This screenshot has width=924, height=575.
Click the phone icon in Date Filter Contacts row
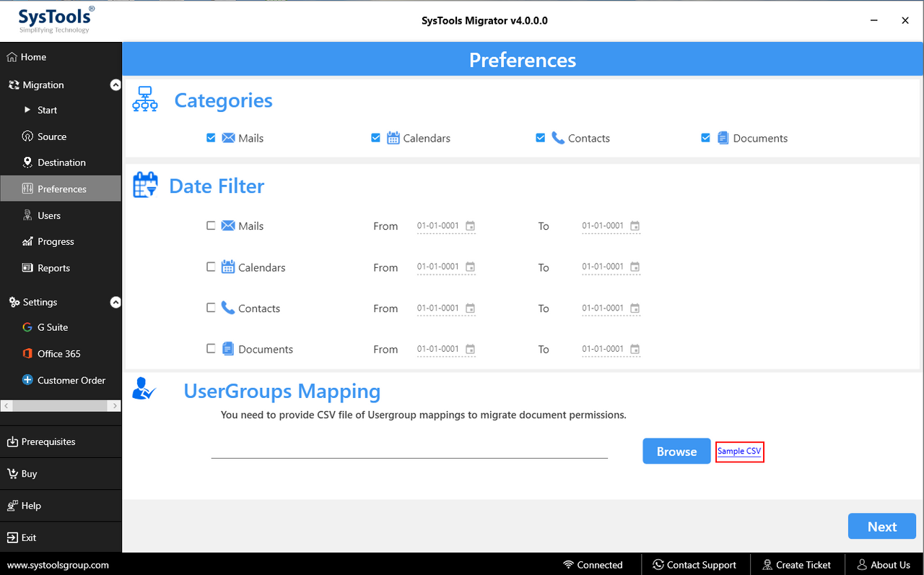pos(228,308)
